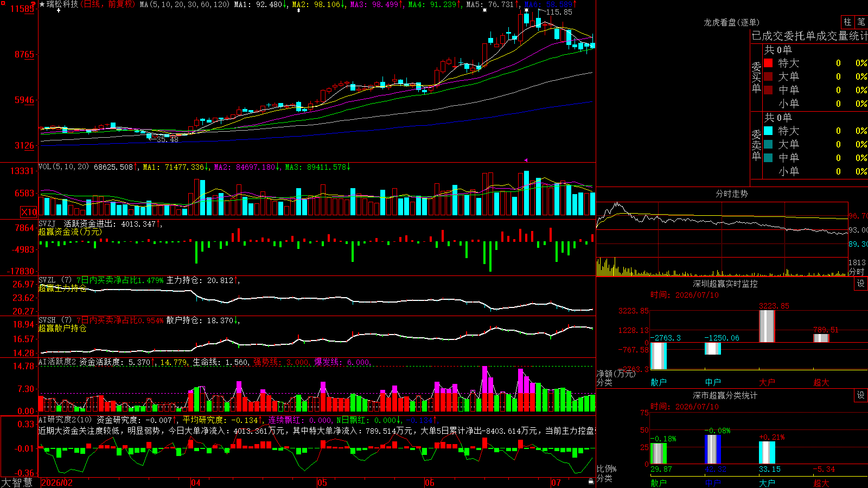
Task: Click the 11585 top price axis label
Action: [x=22, y=9]
